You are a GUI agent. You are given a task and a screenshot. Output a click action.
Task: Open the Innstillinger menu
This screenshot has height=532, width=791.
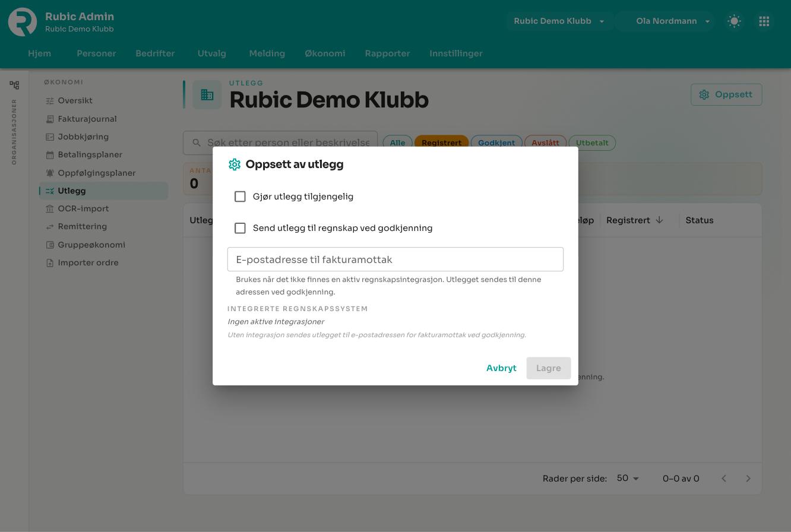(x=456, y=53)
